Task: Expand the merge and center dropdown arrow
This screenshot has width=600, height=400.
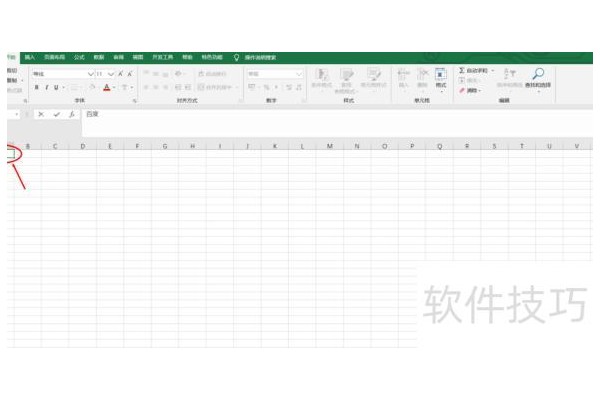Action: click(237, 87)
